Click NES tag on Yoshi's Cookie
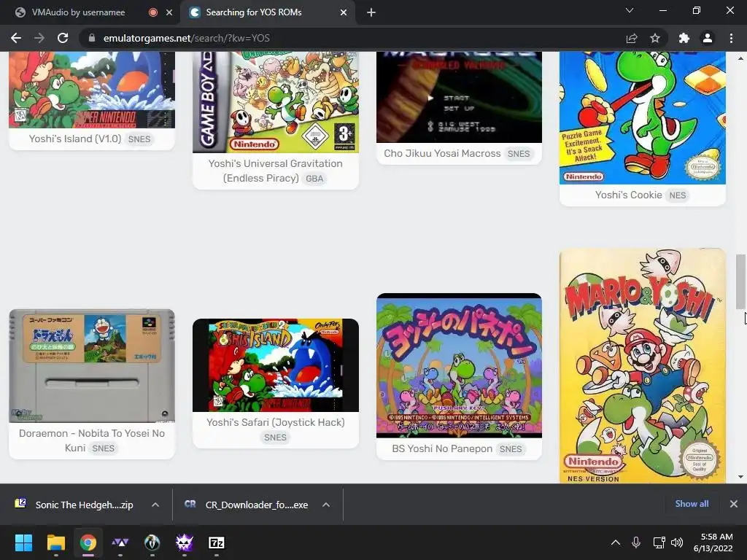The height and width of the screenshot is (560, 747). click(678, 195)
